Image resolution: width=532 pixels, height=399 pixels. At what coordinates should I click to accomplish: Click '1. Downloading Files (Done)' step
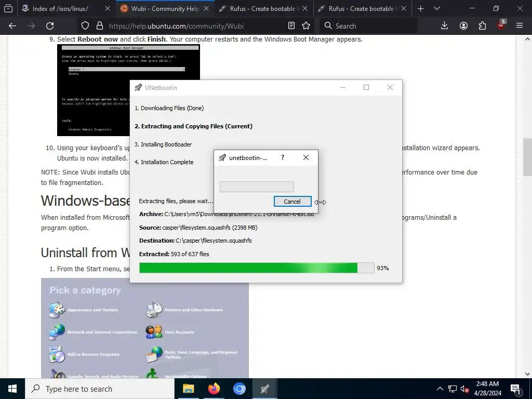(169, 108)
